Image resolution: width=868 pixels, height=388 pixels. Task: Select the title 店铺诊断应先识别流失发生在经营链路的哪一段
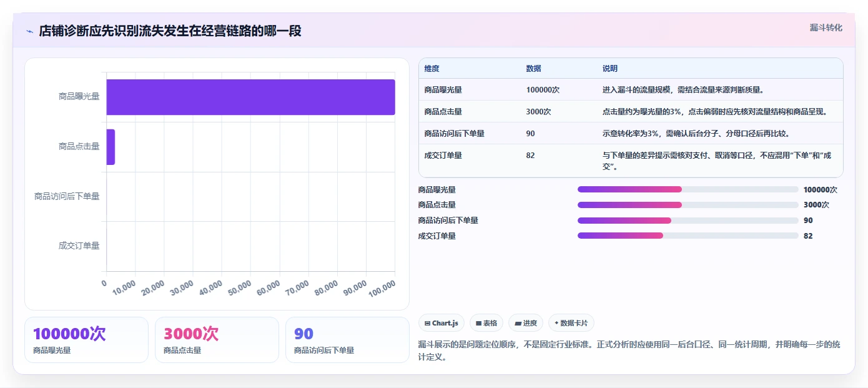tap(170, 31)
